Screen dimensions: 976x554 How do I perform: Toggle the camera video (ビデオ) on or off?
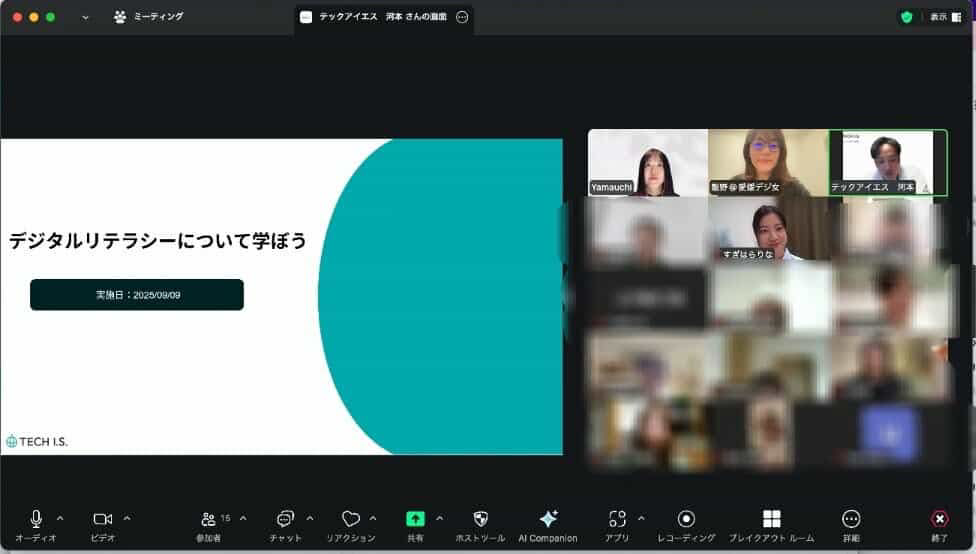tap(102, 519)
